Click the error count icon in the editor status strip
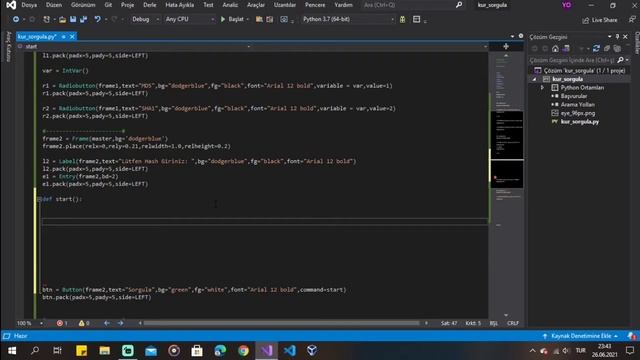640x360 pixels. [60, 323]
